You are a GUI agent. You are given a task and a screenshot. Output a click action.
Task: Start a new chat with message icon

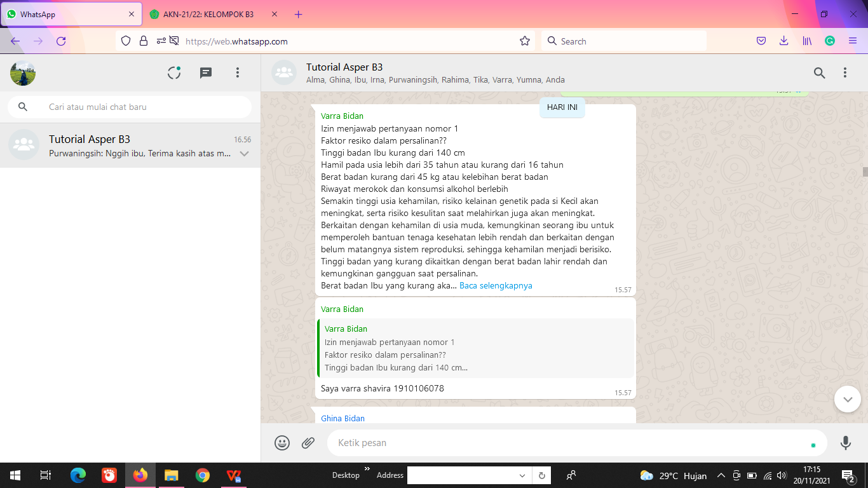click(x=206, y=73)
